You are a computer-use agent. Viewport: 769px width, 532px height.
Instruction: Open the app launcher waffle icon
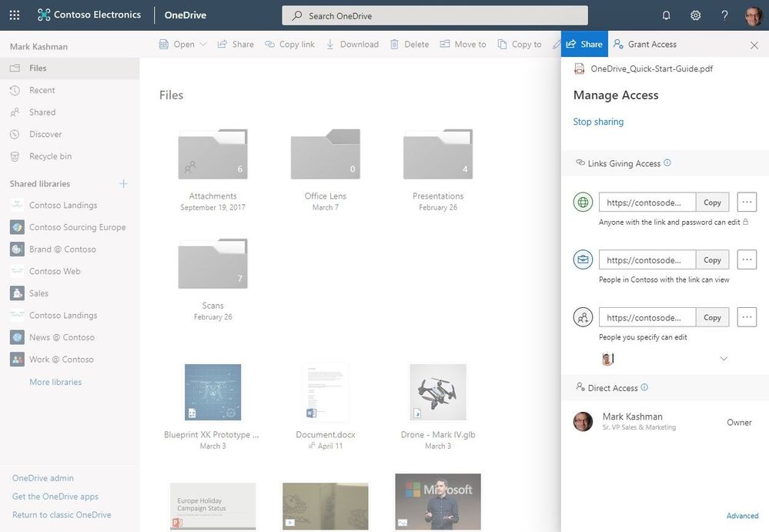pyautogui.click(x=15, y=15)
